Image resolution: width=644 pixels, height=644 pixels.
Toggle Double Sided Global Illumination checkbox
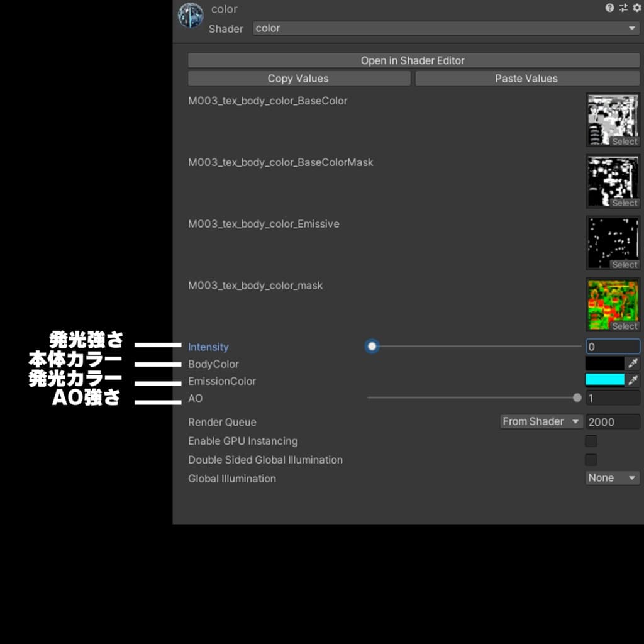(591, 460)
